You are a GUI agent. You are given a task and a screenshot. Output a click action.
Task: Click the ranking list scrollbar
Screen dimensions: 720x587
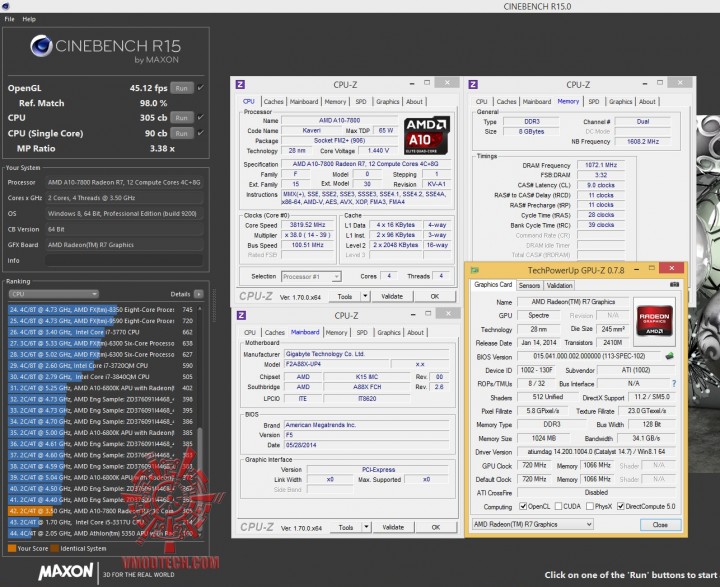200,478
